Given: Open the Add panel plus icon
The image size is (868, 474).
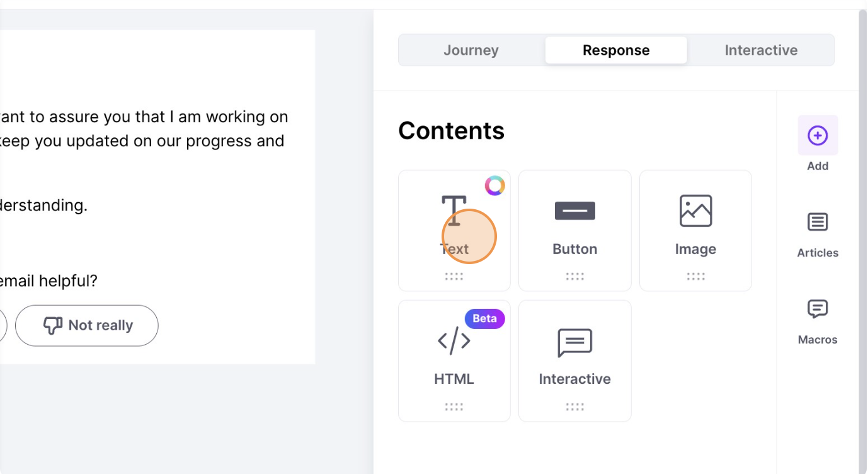Looking at the screenshot, I should 818,136.
